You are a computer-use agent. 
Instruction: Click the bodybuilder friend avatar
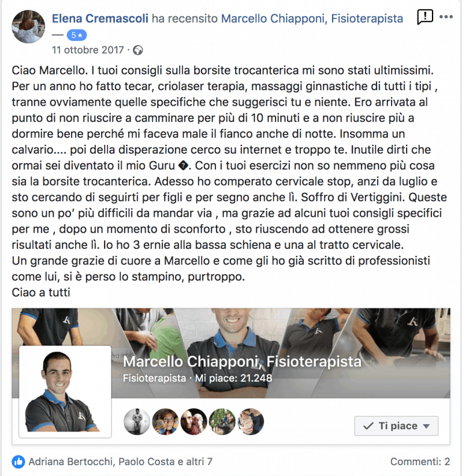[x=137, y=422]
